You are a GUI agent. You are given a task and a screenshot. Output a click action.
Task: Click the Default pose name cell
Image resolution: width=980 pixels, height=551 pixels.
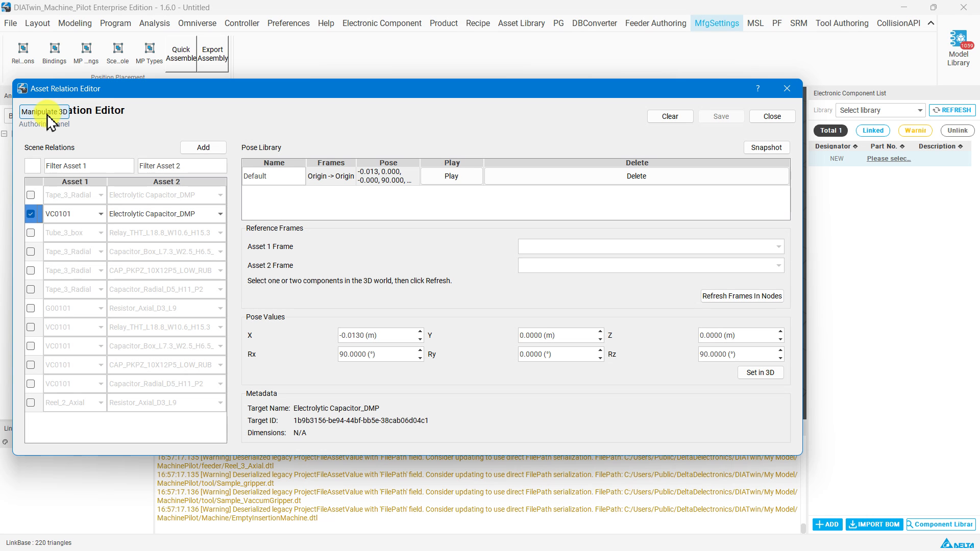pyautogui.click(x=274, y=176)
